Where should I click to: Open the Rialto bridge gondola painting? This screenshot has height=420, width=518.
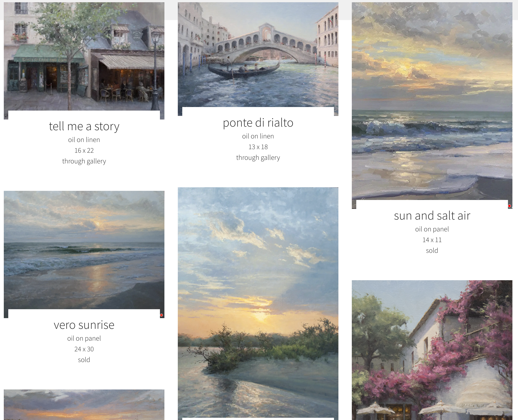(258, 55)
